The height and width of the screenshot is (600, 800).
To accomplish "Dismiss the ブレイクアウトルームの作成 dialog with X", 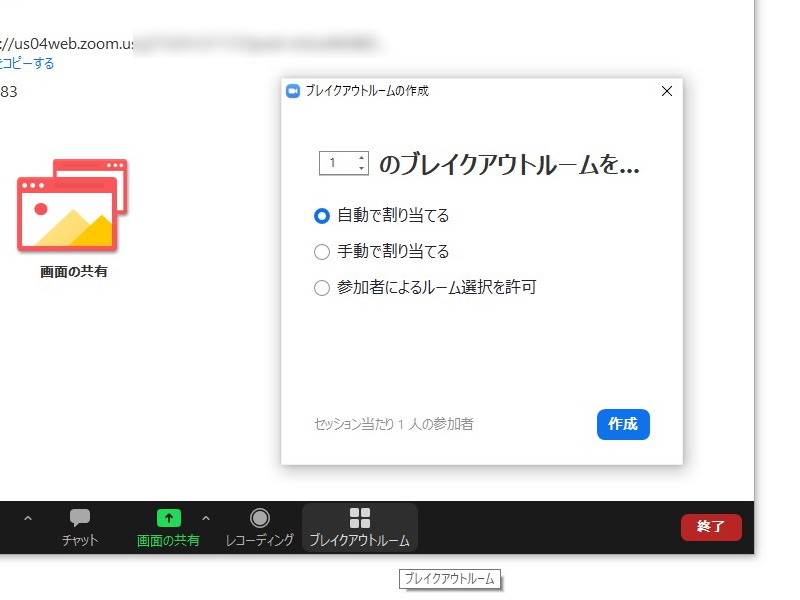I will 666,91.
